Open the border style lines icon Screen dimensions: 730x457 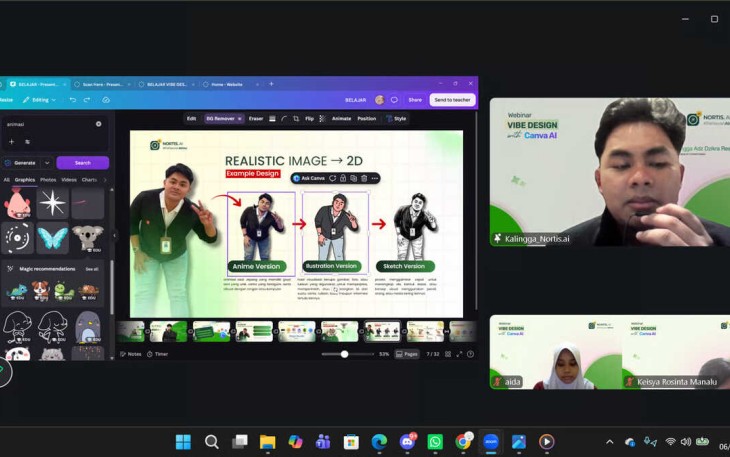pyautogui.click(x=272, y=119)
